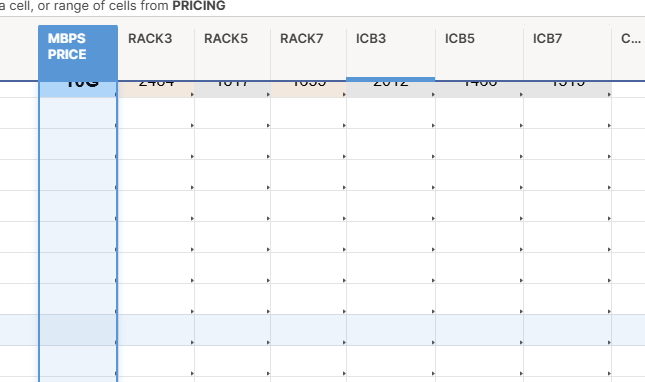Select the grey top-row cell under ICB3
The width and height of the screenshot is (645, 382).
(x=391, y=89)
